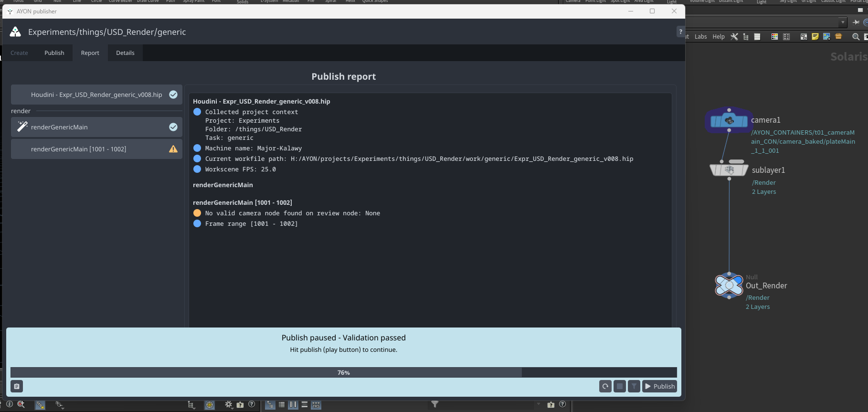This screenshot has height=412, width=868.
Task: Toggle the highlighted tree layout button at bottom
Action: click(270, 405)
